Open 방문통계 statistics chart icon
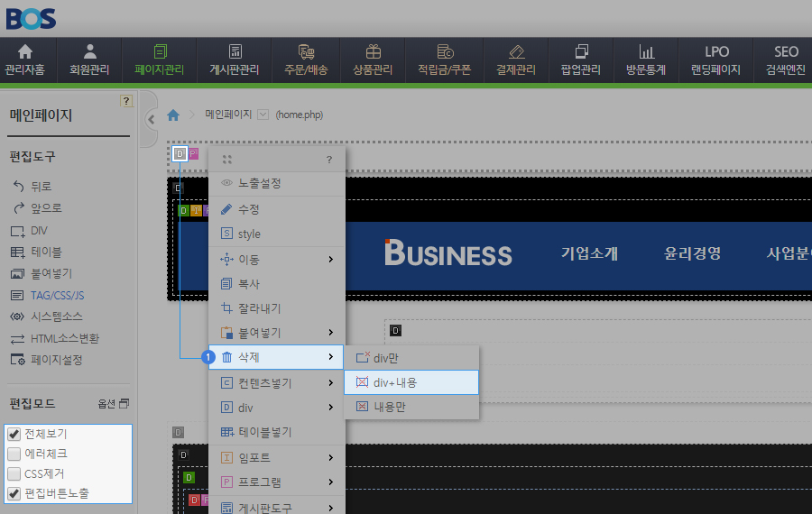This screenshot has height=514, width=812. [646, 52]
